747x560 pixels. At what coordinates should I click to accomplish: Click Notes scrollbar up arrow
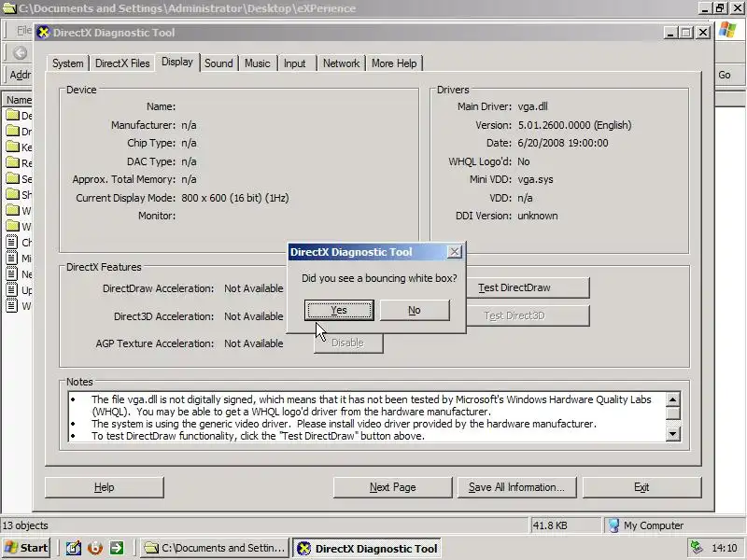pyautogui.click(x=672, y=399)
